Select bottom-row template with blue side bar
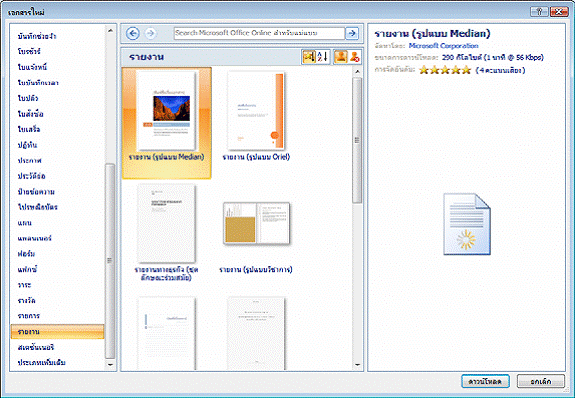 166,333
